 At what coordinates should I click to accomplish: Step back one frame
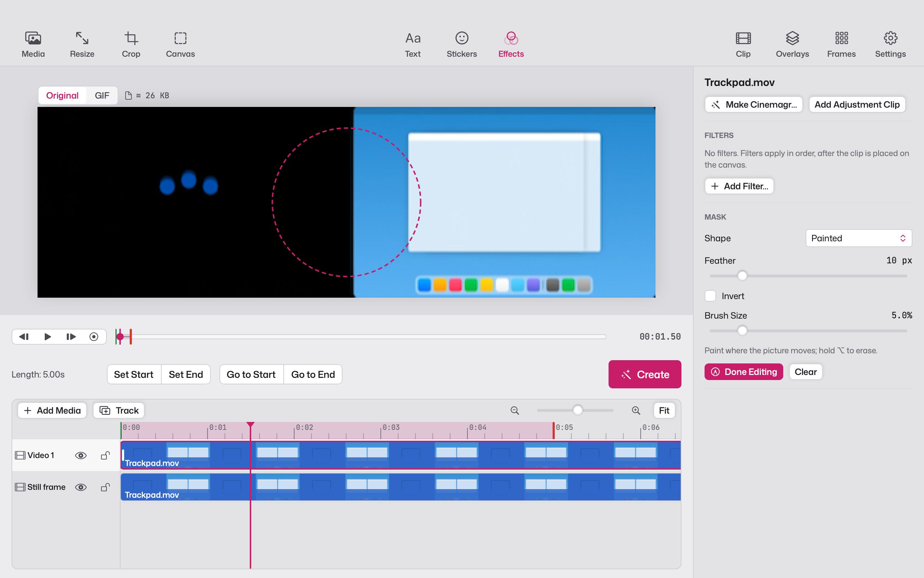24,336
